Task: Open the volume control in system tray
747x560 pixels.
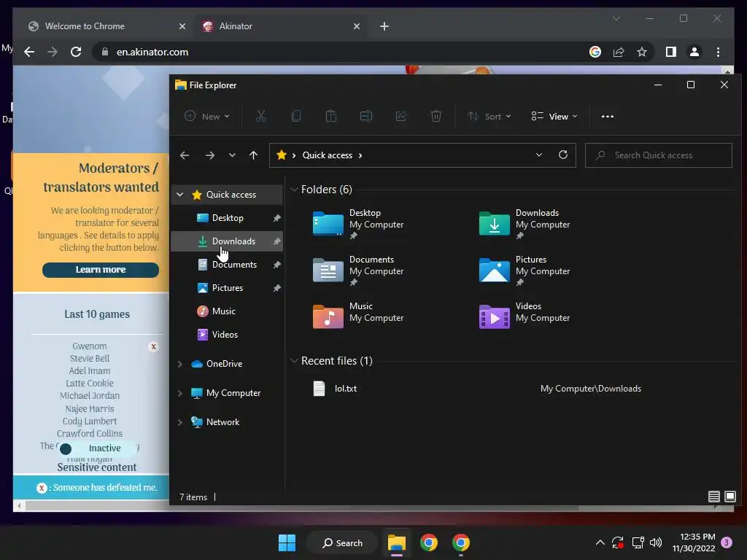Action: point(656,542)
